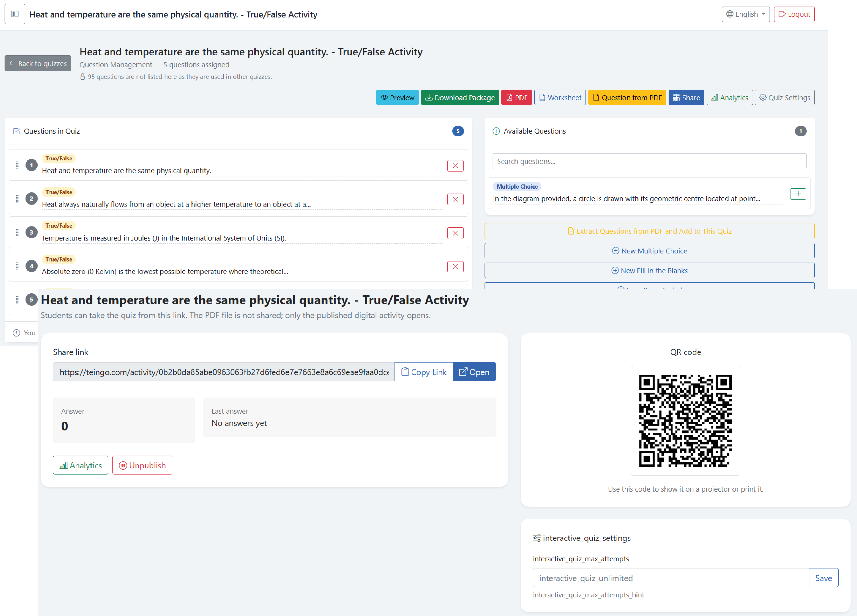The height and width of the screenshot is (616, 857).
Task: Select available question 'In the diagram provided, a circle'
Action: (x=626, y=199)
